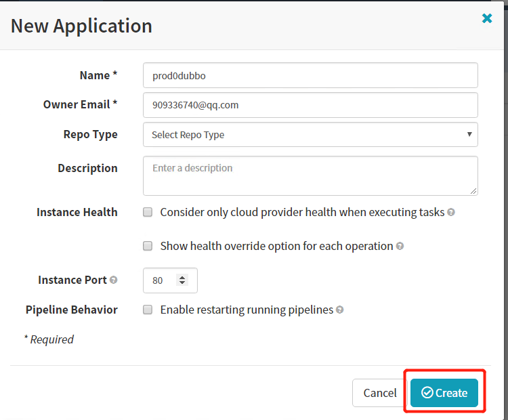This screenshot has height=420, width=508.
Task: Click the help icon beside health override option
Action: coord(400,246)
